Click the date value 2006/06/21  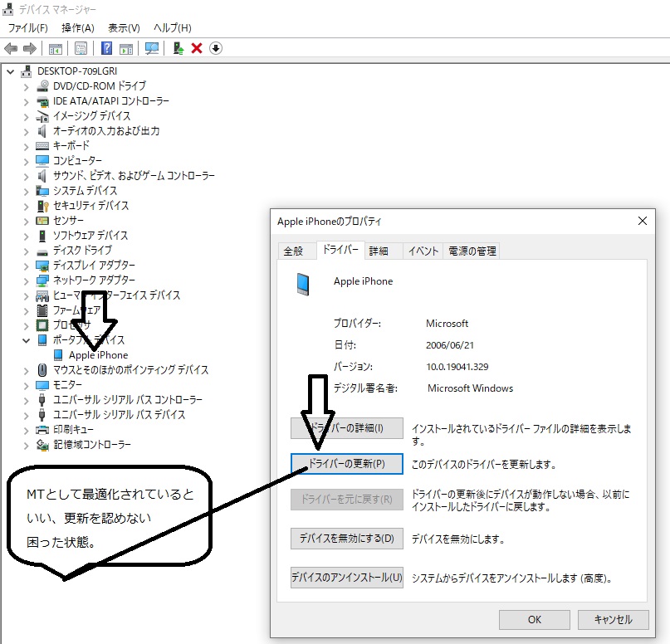[449, 345]
